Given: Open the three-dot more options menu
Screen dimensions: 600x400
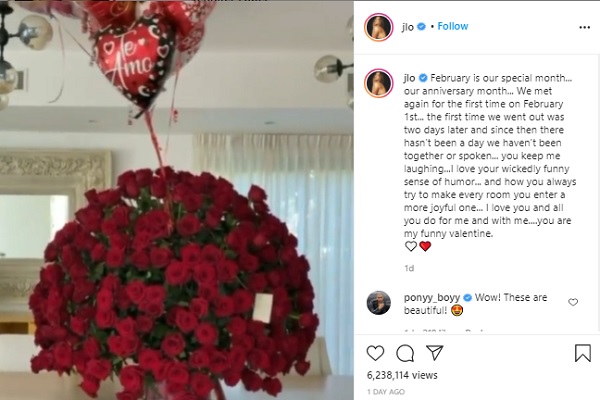Looking at the screenshot, I should pyautogui.click(x=584, y=27).
